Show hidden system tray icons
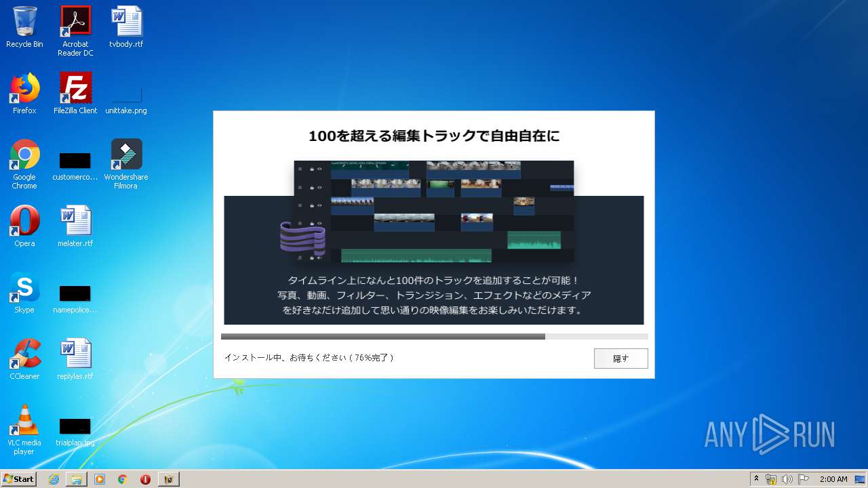This screenshot has height=488, width=868. pos(756,479)
